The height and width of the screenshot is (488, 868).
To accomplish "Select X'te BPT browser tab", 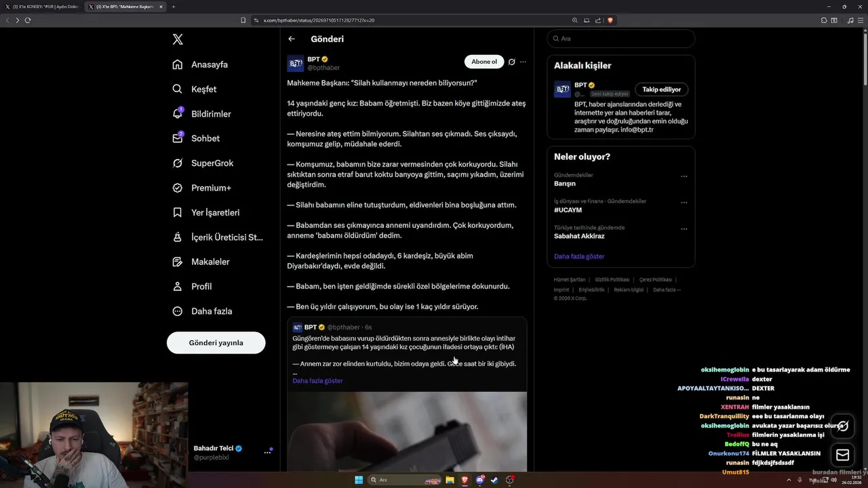I will (x=125, y=7).
